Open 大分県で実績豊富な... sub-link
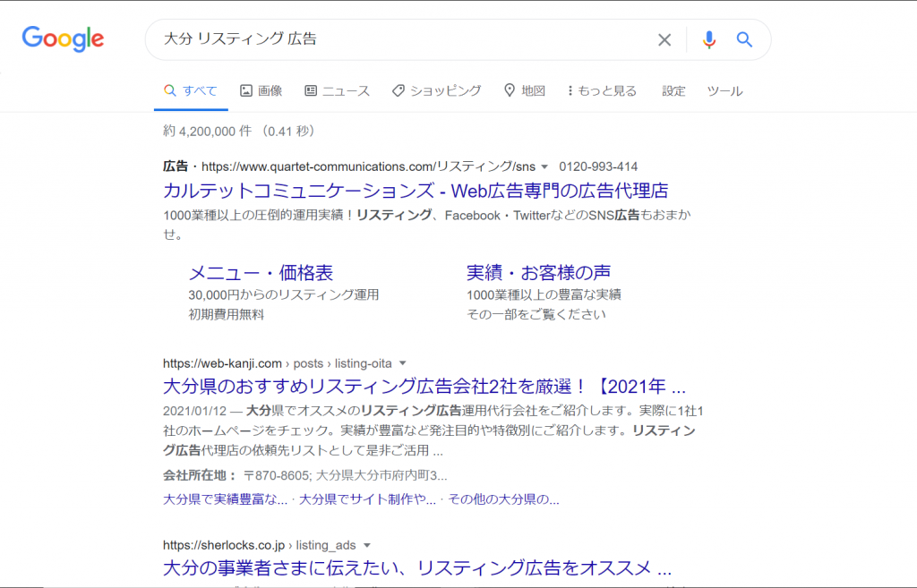Viewport: 917px width, 588px height. (x=225, y=499)
